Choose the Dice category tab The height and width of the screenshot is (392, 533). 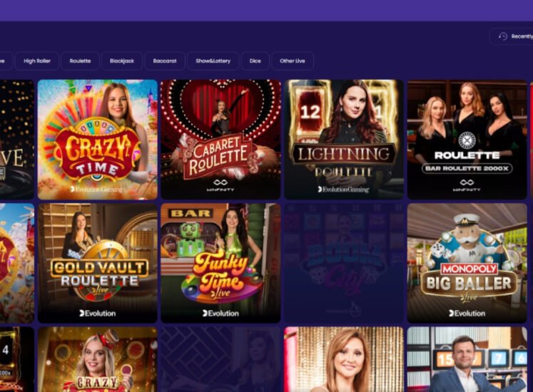[x=255, y=61]
